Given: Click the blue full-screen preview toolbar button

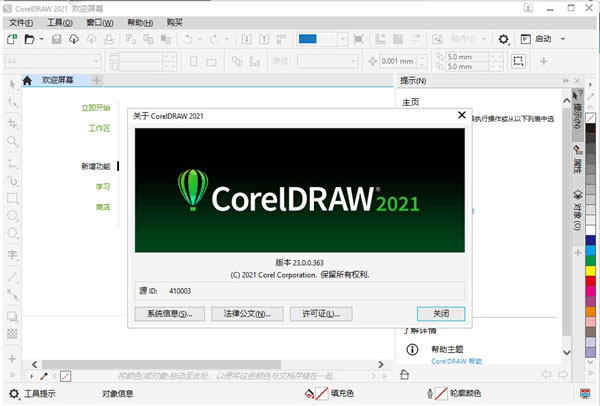Looking at the screenshot, I should point(307,39).
